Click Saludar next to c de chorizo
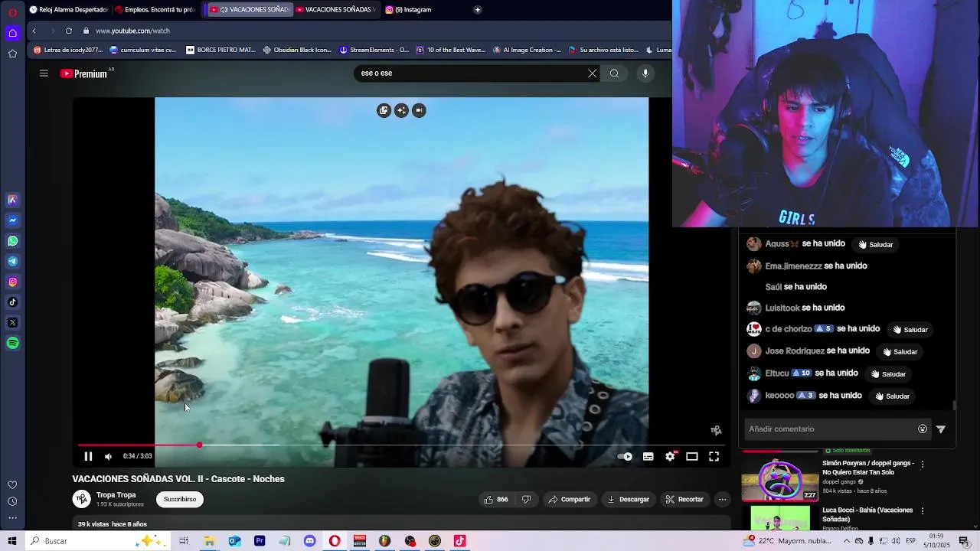 pyautogui.click(x=910, y=330)
